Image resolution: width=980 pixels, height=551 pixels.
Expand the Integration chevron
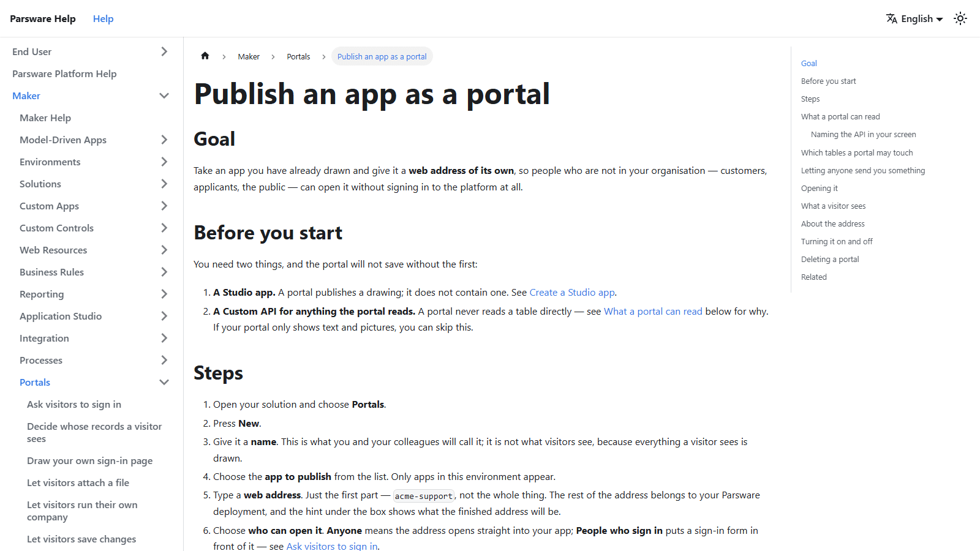(x=164, y=338)
